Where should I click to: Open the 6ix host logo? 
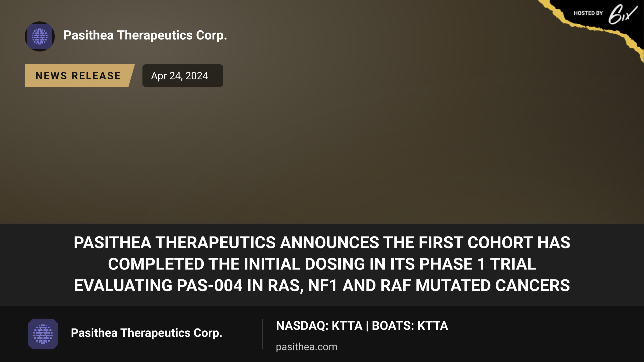click(623, 14)
